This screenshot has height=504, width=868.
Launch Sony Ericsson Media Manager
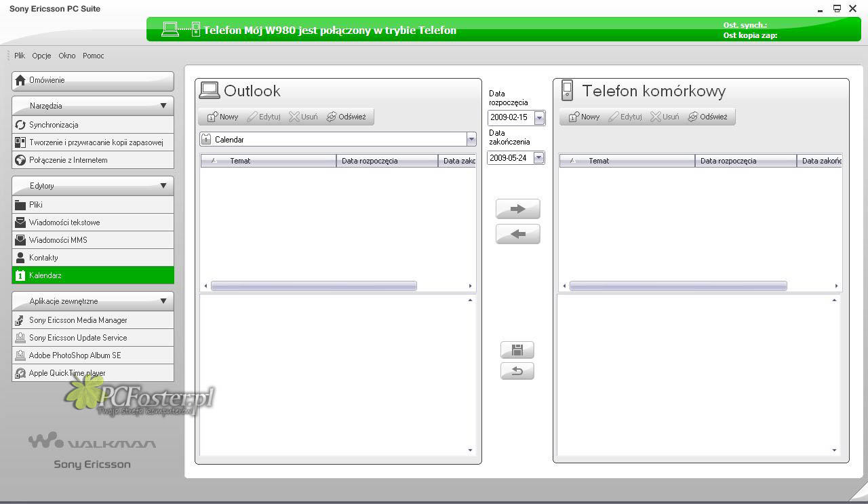click(93, 320)
